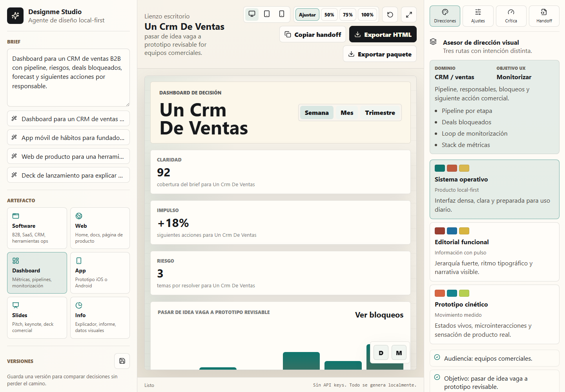565x392 pixels.
Task: Click the D button in preview
Action: (381, 353)
